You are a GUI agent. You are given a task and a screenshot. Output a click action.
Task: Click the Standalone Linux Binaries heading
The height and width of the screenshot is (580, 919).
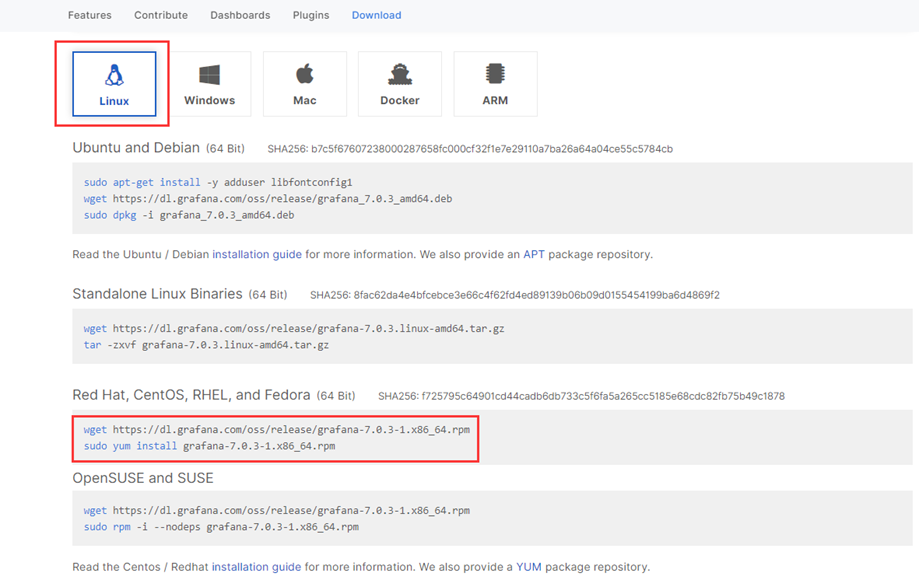pos(157,294)
